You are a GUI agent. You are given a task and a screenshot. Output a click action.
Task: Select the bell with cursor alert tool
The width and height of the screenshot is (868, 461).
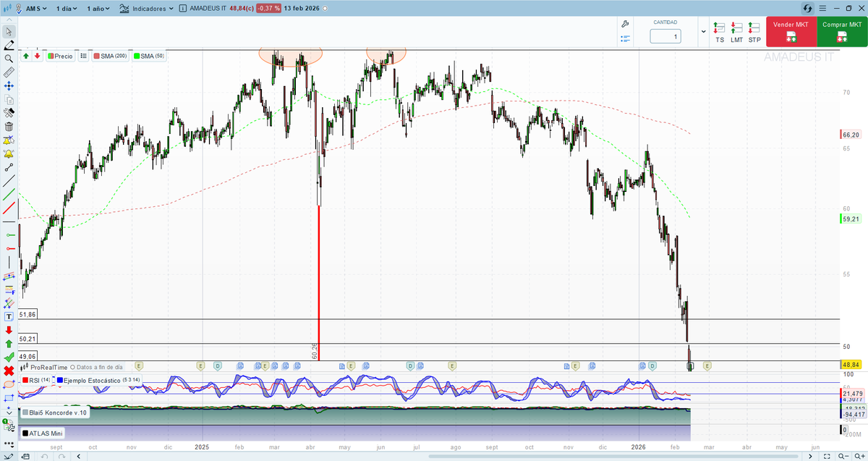[9, 141]
